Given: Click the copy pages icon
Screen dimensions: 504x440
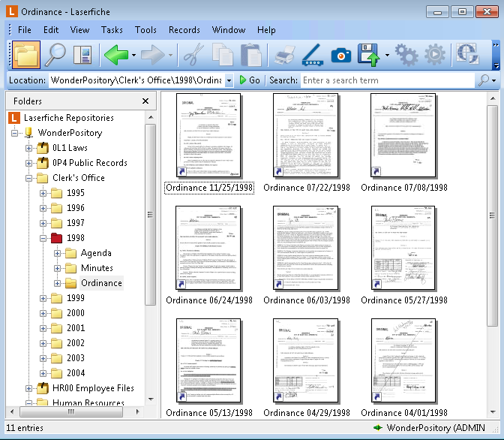Looking at the screenshot, I should pyautogui.click(x=223, y=55).
